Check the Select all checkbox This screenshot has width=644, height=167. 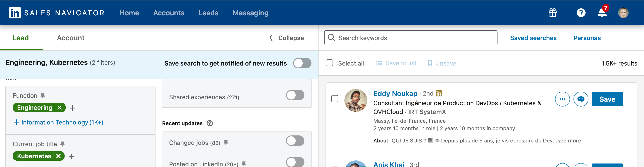pyautogui.click(x=329, y=63)
